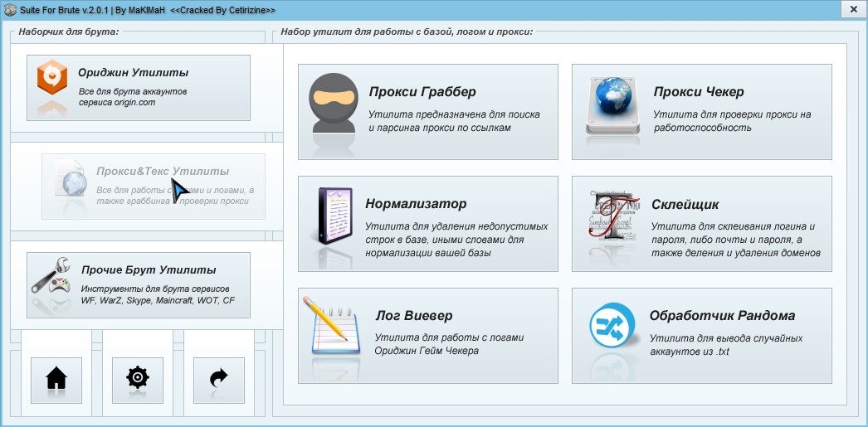Click the globe drive icon of Прокси Чекер
Screen dimensions: 868x427
click(x=612, y=105)
